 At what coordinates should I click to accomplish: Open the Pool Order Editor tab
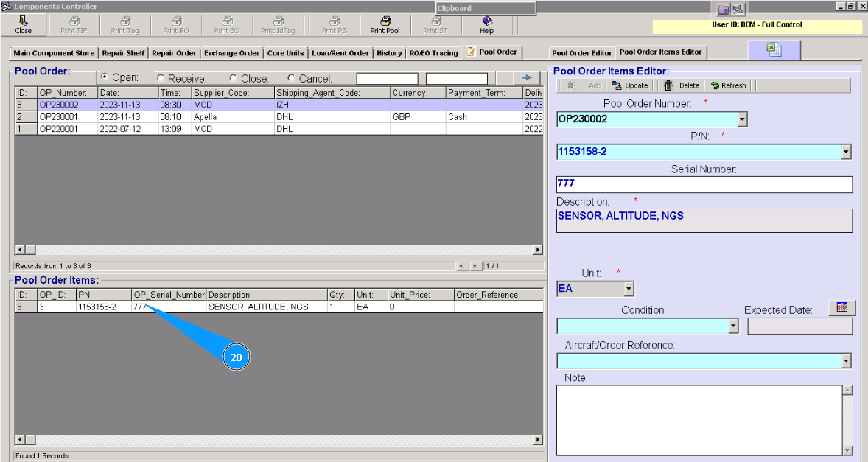582,53
